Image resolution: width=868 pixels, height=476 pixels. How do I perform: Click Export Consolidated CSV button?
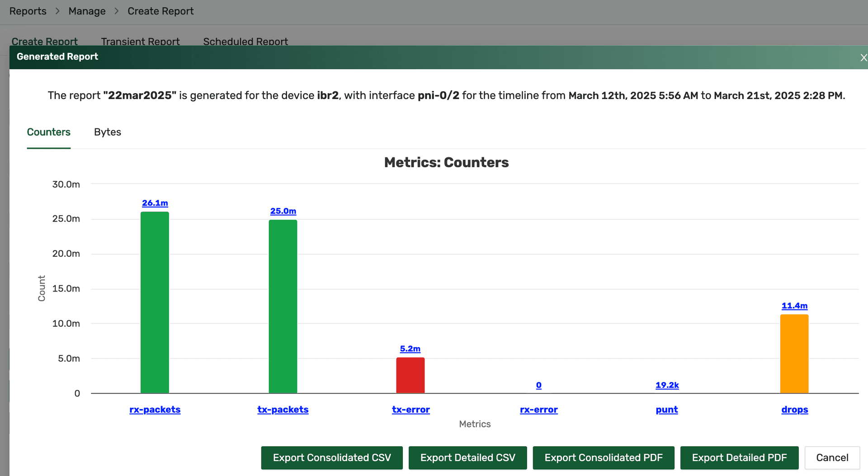[x=332, y=457]
